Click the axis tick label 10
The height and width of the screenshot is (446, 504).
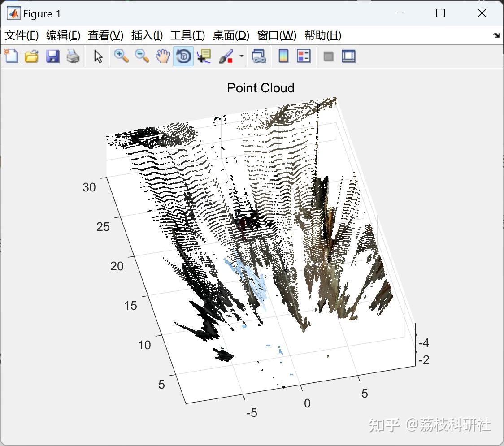(x=144, y=345)
